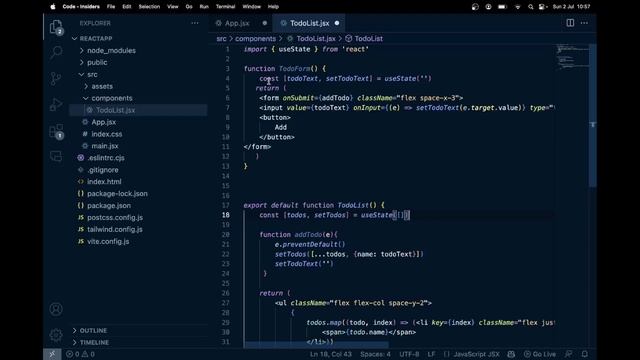The image size is (640, 360).
Task: Switch to the TodoList.jsx tab
Action: pos(309,23)
